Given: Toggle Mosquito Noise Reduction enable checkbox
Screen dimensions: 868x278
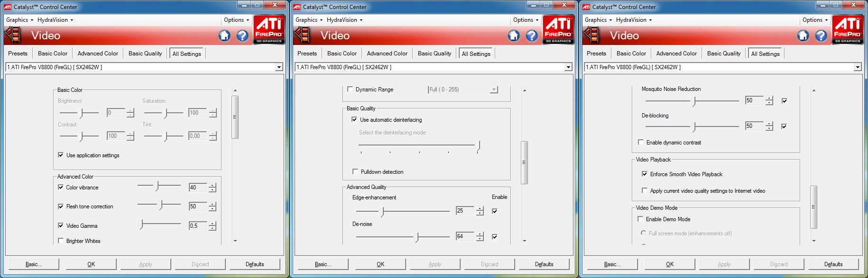Looking at the screenshot, I should 785,100.
